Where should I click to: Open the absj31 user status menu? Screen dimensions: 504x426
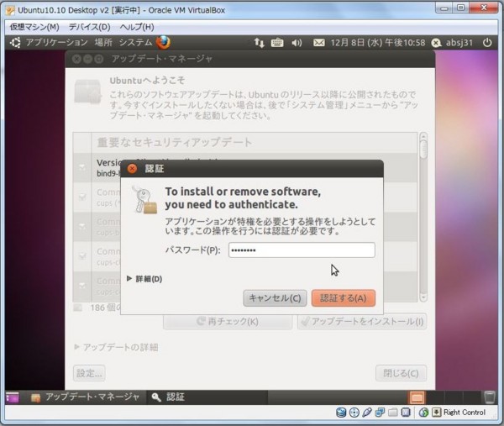coord(453,43)
